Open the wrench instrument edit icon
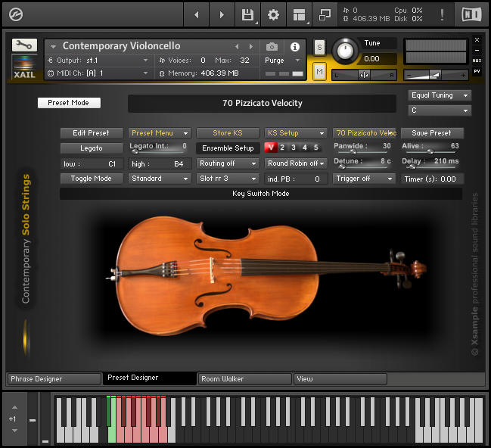This screenshot has height=448, width=491. click(x=24, y=45)
